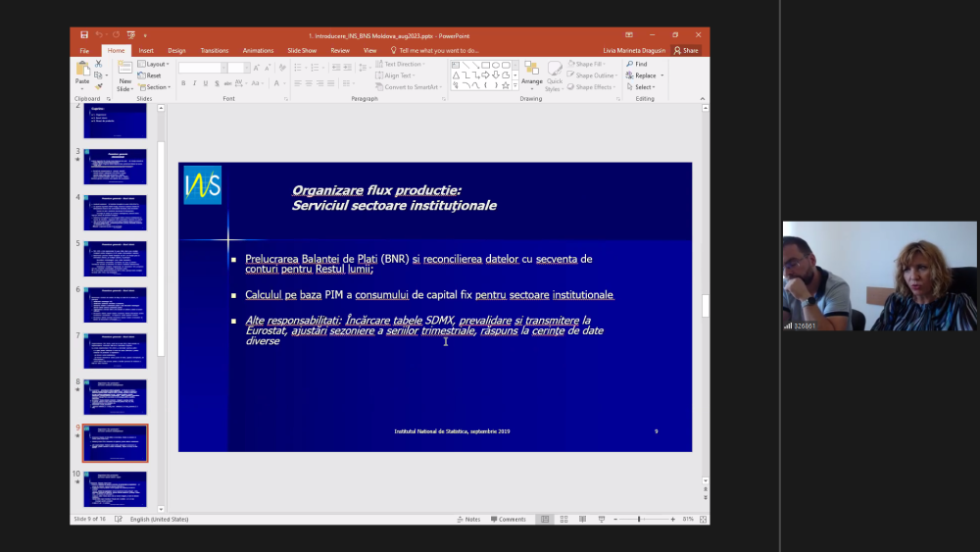Toggle the Comments pane
The height and width of the screenshot is (552, 980).
[509, 519]
